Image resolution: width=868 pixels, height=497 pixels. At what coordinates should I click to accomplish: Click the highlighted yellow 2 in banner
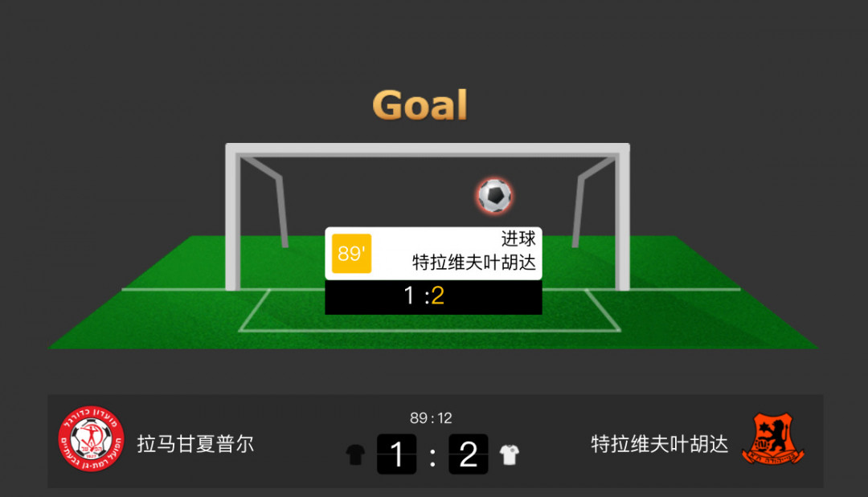coord(437,295)
